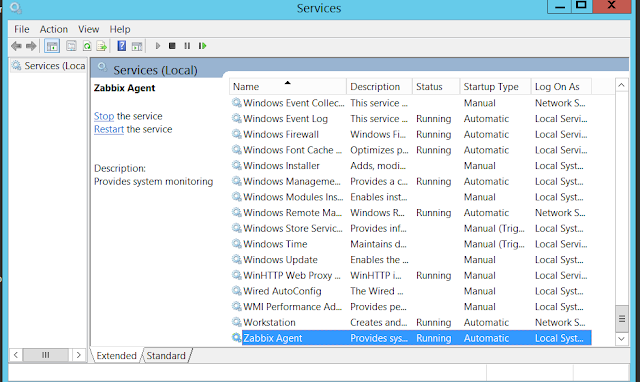Open the Help menu
Image resolution: width=640 pixels, height=382 pixels.
click(120, 29)
